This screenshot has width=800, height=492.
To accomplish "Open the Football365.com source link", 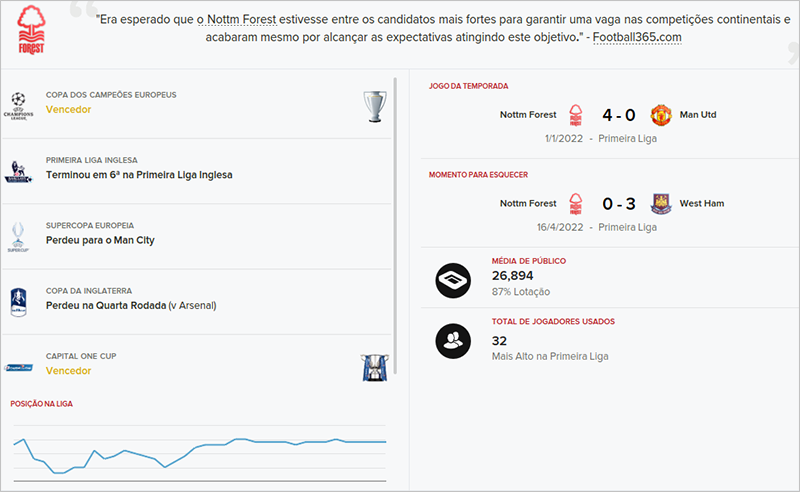I will (x=644, y=37).
